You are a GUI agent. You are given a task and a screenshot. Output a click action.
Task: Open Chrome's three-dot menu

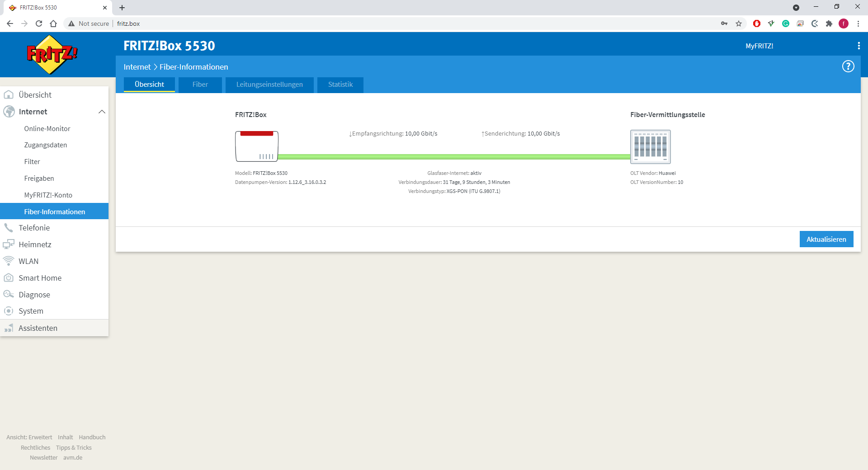(x=858, y=23)
